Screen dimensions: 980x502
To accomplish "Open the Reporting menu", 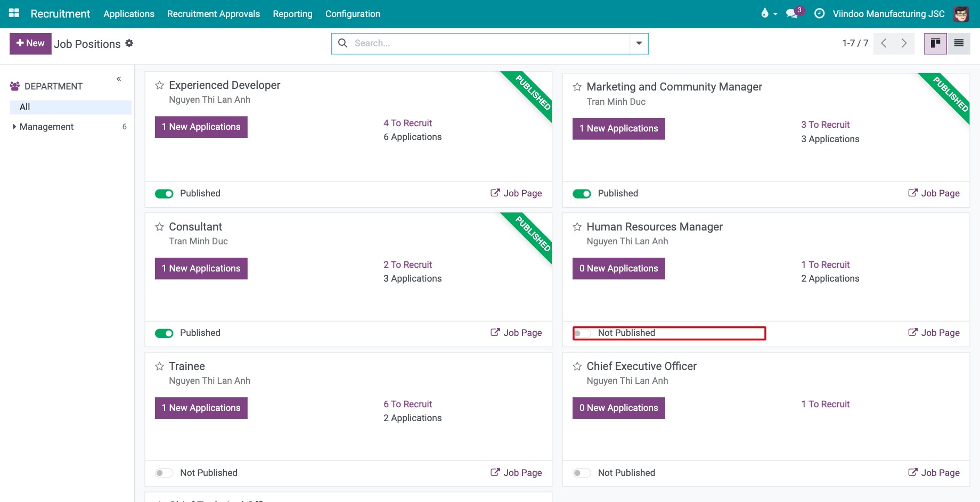I will point(292,14).
